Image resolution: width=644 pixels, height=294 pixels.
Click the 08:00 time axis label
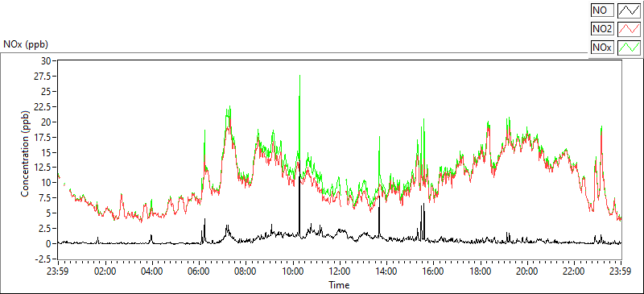pos(246,271)
